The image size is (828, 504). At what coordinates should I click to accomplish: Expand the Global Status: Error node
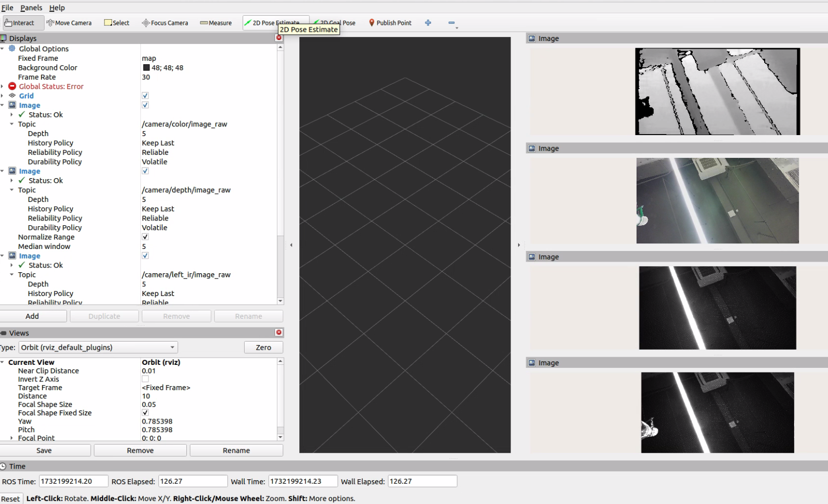(x=3, y=87)
